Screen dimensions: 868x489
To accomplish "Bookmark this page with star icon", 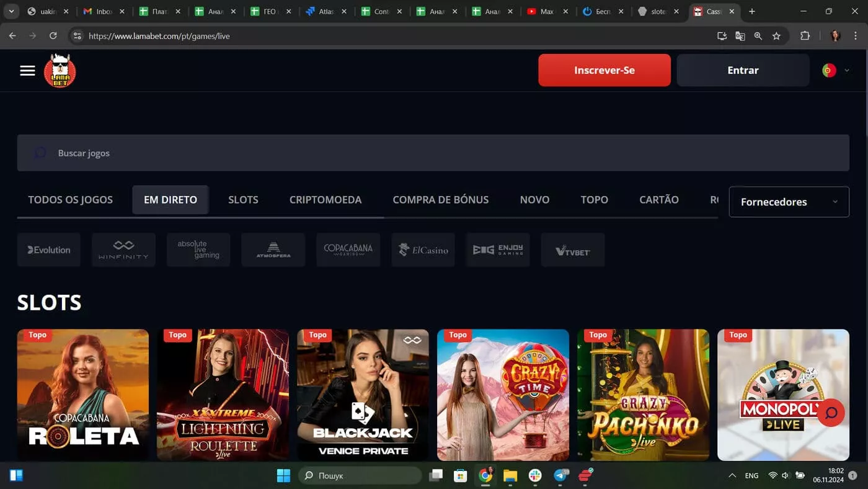I will tap(776, 36).
